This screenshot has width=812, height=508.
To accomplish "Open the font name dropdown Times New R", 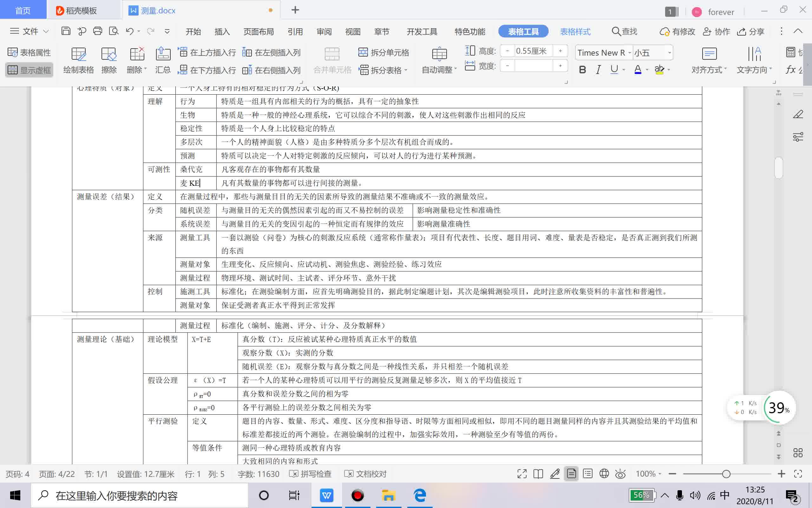I will 630,52.
